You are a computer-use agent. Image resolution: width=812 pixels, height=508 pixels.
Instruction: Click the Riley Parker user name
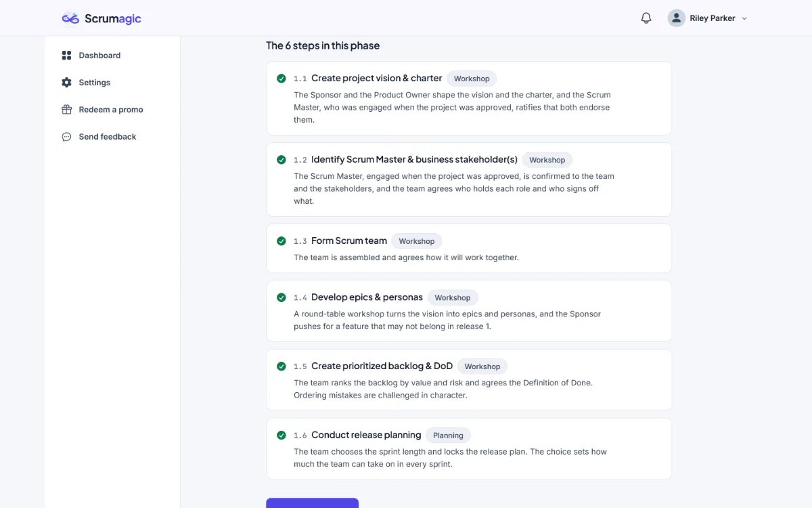pos(713,18)
